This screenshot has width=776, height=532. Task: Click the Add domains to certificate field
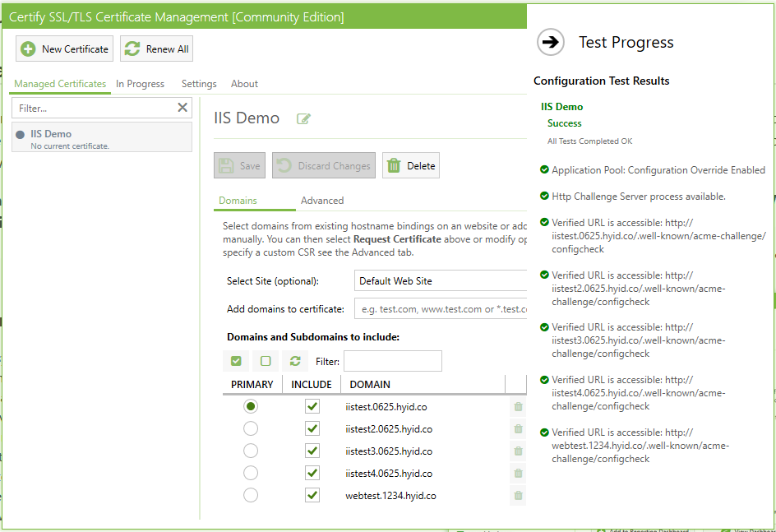pos(441,309)
